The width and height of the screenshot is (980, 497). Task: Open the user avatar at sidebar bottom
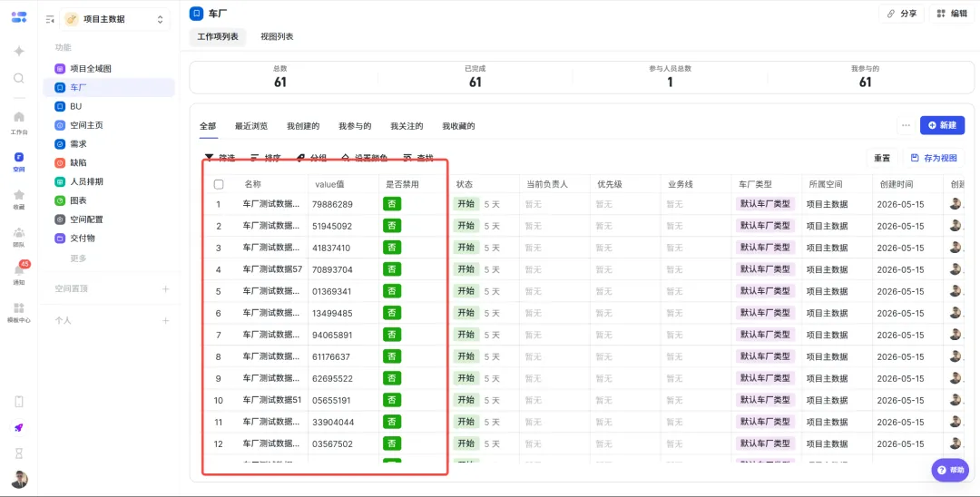pos(19,480)
